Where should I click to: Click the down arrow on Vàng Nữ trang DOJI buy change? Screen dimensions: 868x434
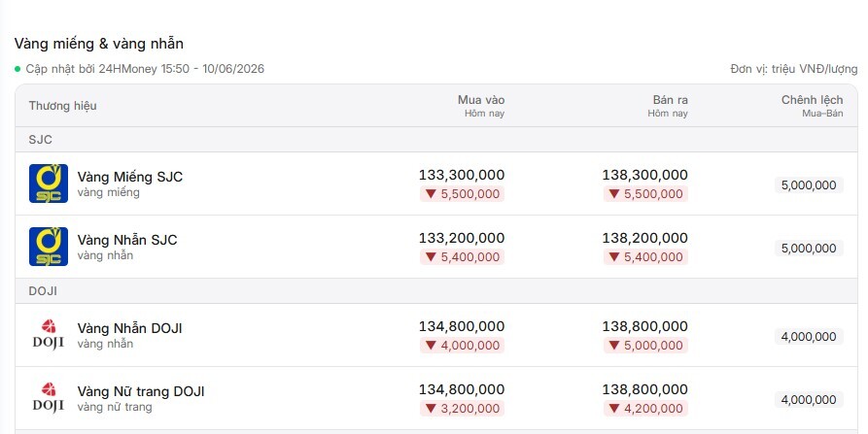click(431, 408)
